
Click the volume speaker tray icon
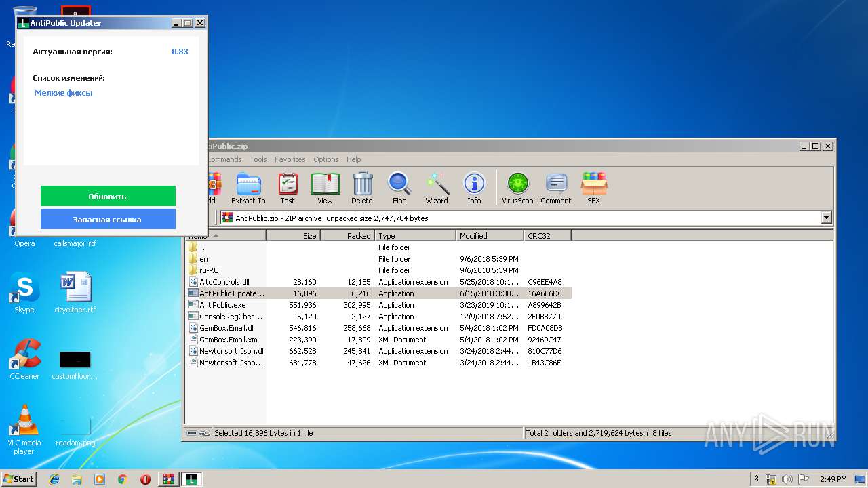(788, 479)
